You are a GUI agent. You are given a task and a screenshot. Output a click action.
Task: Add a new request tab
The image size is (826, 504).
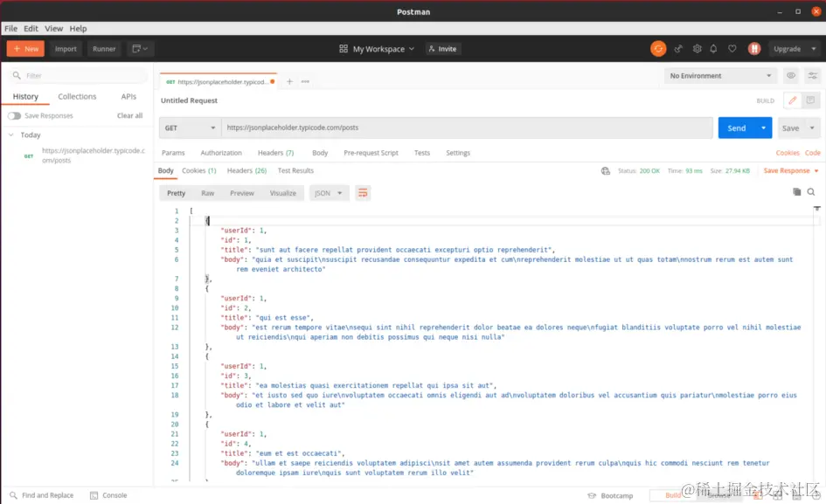pos(289,81)
